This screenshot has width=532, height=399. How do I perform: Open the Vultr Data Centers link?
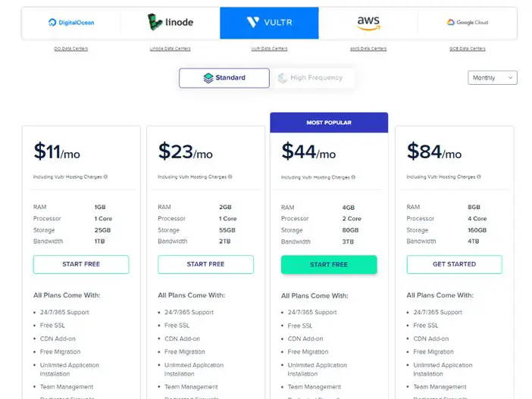pos(269,48)
